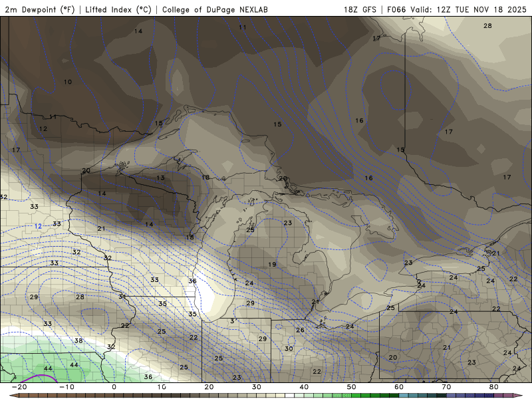Click the magenta contour line on the map
This screenshot has width=532, height=399.
point(41,376)
